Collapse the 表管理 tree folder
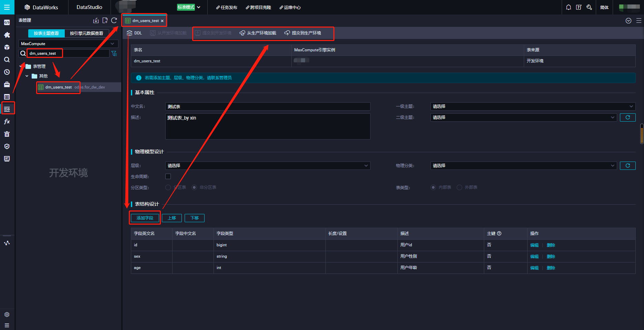The height and width of the screenshot is (330, 644). (x=21, y=66)
